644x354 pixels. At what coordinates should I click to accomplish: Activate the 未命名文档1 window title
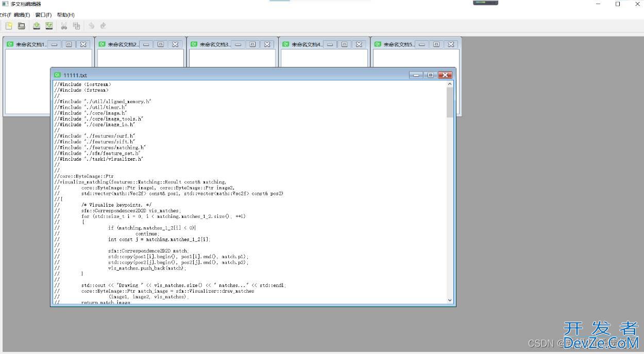coord(31,45)
